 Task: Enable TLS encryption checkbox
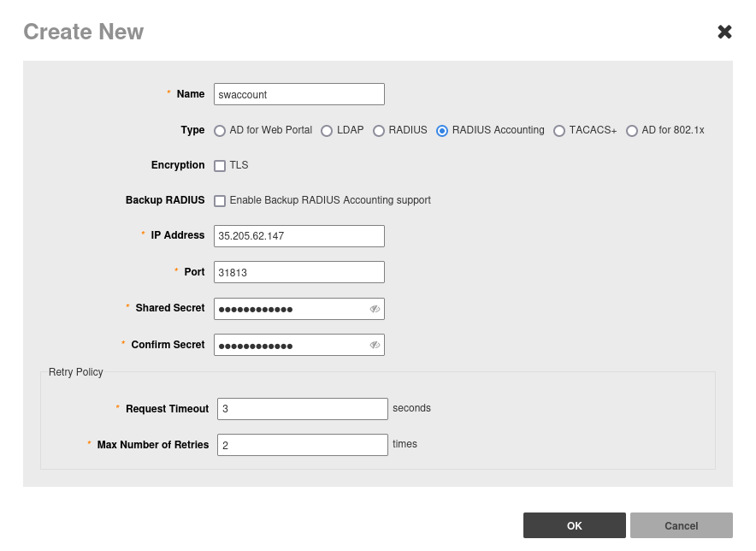click(x=220, y=166)
